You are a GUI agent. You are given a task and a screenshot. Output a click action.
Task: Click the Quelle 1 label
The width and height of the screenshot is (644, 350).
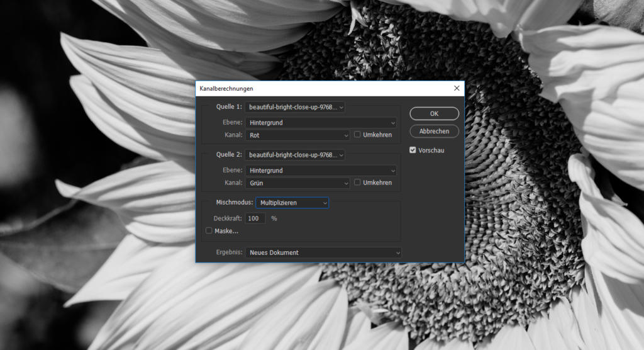tap(229, 107)
